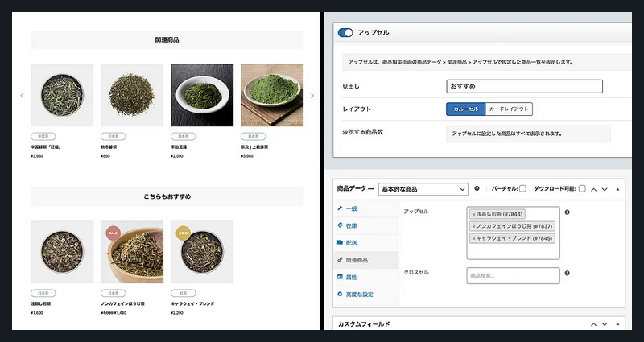Open the ノンカフェインほうじ茶 product title link
Image resolution: width=644 pixels, height=342 pixels.
point(123,304)
